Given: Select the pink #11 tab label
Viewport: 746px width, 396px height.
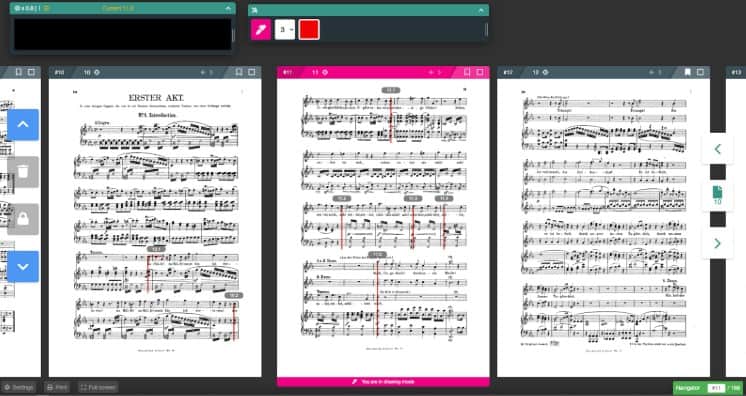Looking at the screenshot, I should point(287,72).
